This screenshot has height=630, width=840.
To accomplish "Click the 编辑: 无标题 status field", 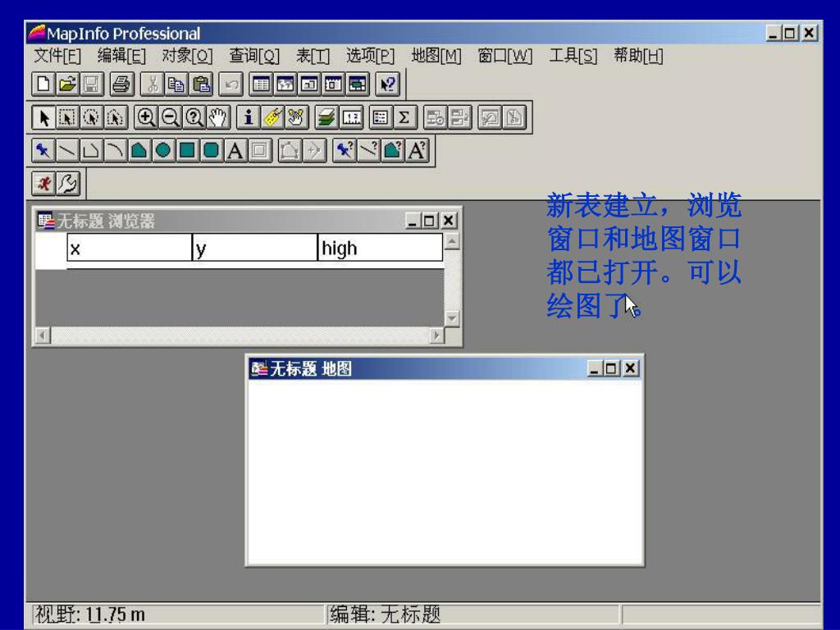I will 473,614.
